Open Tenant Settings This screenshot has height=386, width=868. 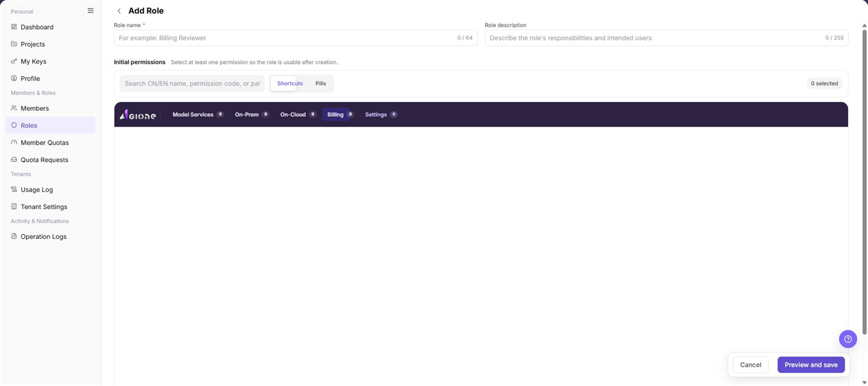tap(50, 207)
